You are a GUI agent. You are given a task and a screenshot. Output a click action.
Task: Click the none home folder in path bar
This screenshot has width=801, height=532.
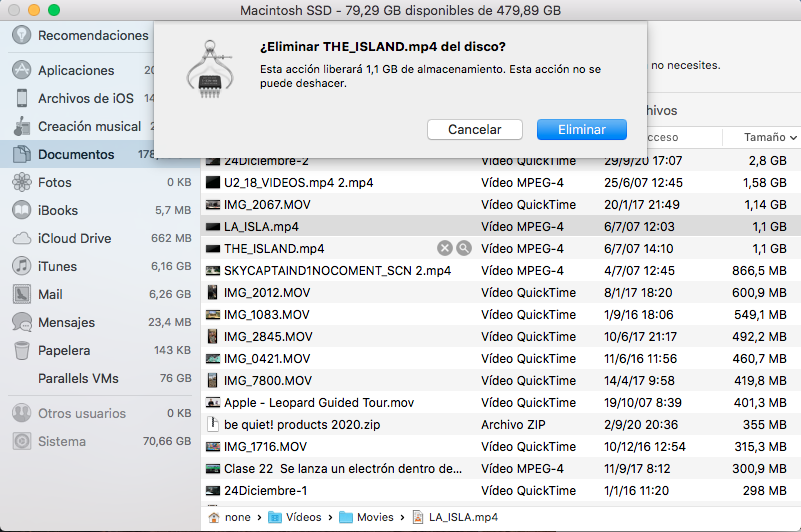click(x=229, y=517)
